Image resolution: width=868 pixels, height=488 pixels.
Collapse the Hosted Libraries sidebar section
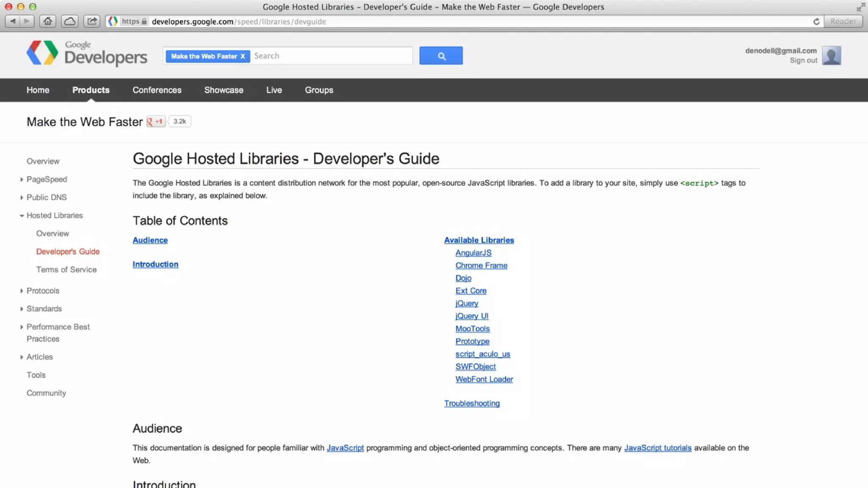coord(22,216)
